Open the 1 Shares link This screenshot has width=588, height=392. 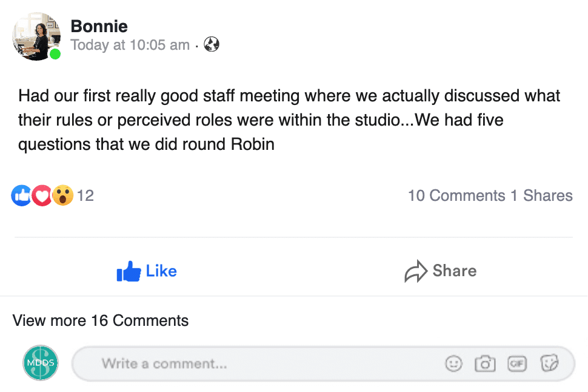541,195
